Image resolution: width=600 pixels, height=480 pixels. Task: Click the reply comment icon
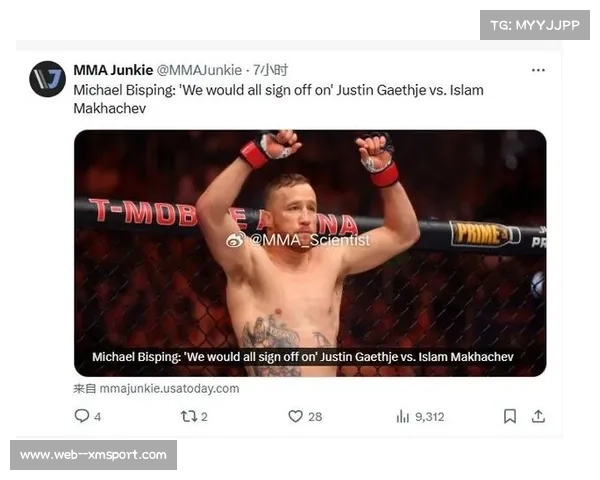coord(82,416)
